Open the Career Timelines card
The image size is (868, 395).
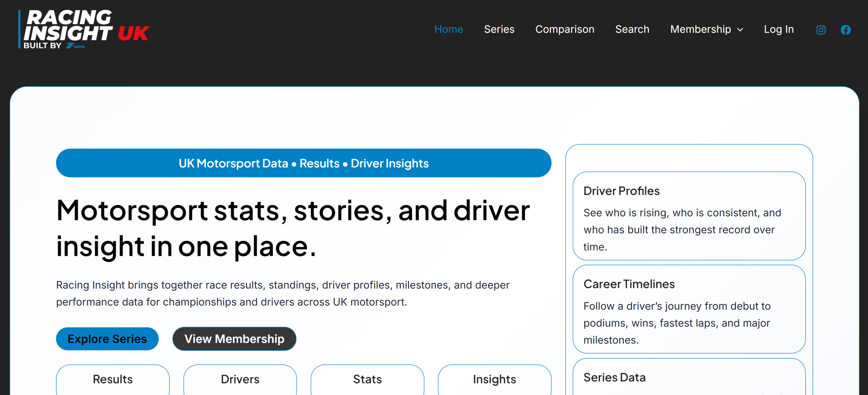pyautogui.click(x=689, y=309)
